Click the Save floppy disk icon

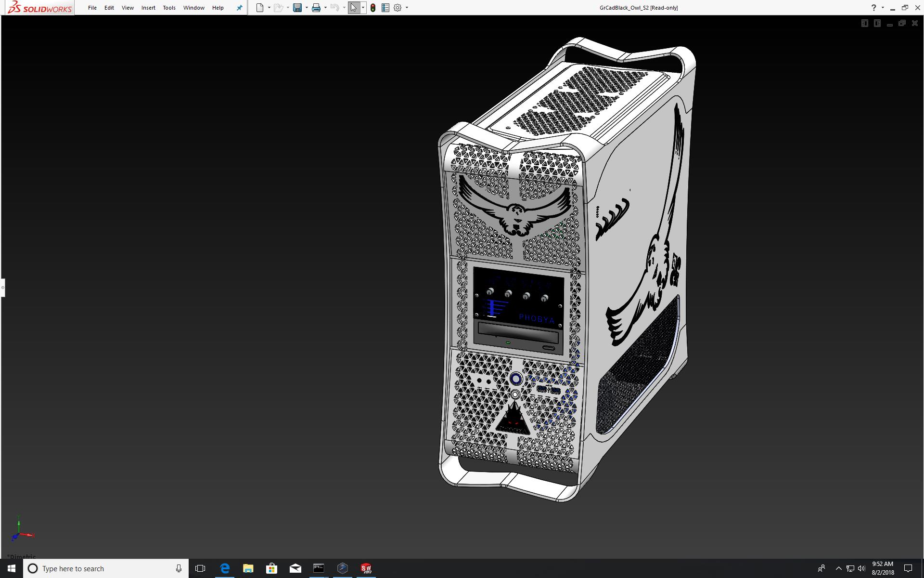tap(297, 8)
